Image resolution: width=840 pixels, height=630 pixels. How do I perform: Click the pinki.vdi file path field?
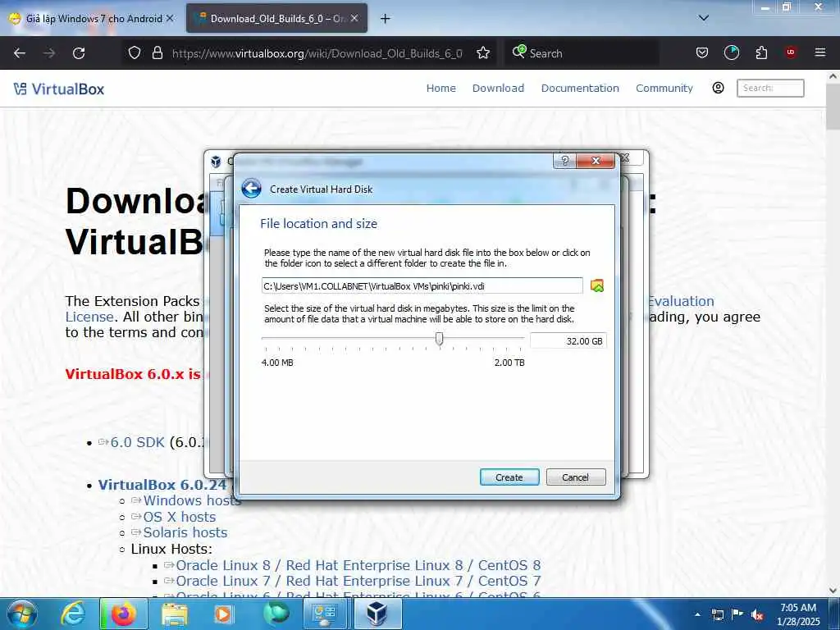(422, 285)
